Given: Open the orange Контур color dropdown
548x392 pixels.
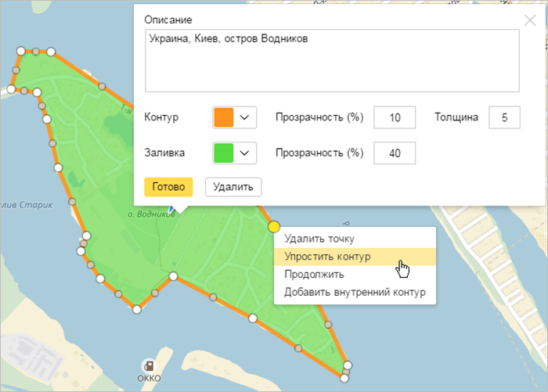Looking at the screenshot, I should tap(246, 118).
